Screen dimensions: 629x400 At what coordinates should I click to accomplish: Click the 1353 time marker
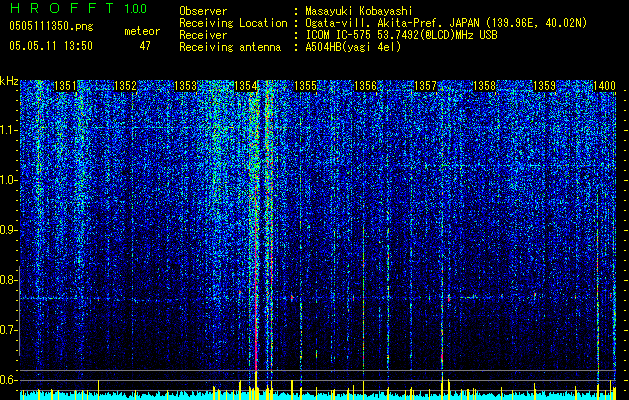pyautogui.click(x=185, y=86)
